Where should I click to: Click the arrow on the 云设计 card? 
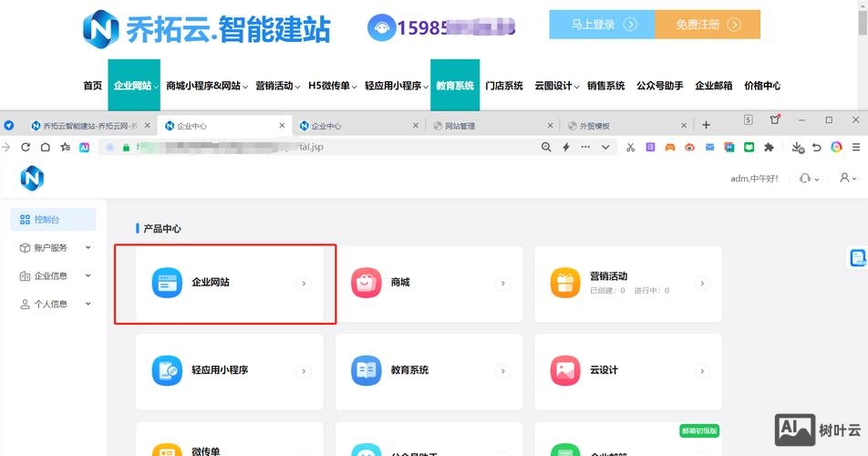pos(702,371)
